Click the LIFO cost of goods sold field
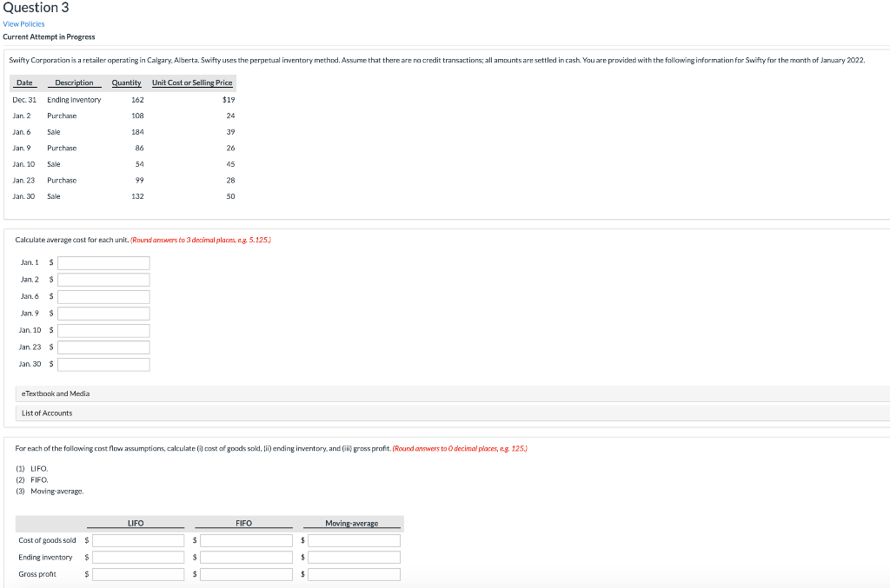 tap(137, 539)
